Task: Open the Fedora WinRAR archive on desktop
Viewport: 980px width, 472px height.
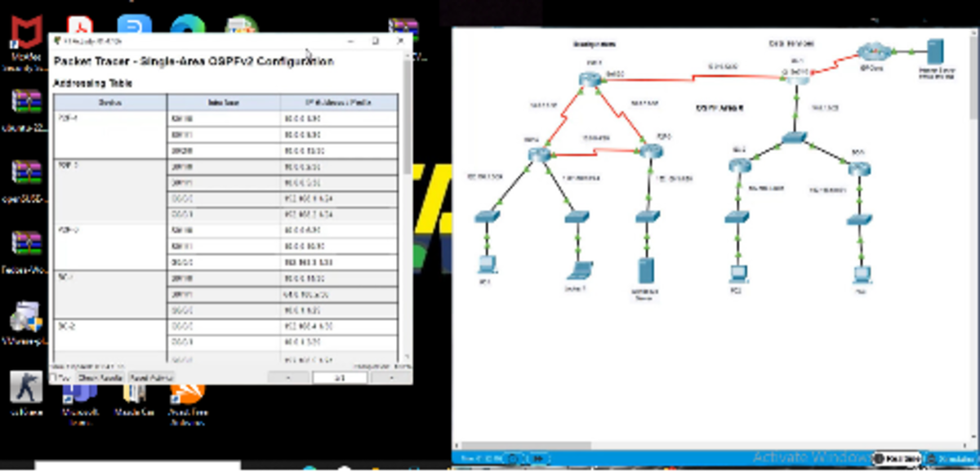Action: (x=25, y=252)
